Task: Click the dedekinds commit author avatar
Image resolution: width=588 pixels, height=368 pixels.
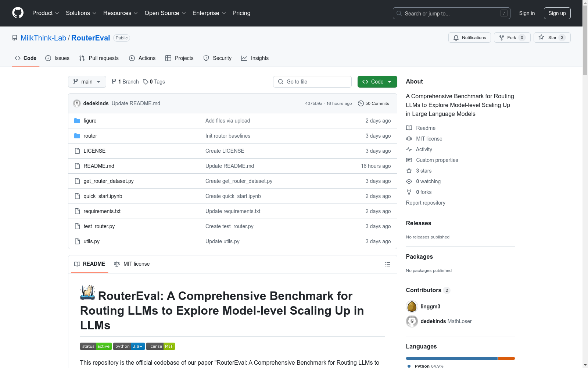Action: pos(77,103)
